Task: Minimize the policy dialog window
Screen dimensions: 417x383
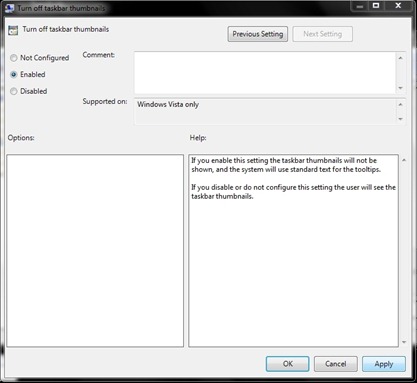Action: pyautogui.click(x=360, y=6)
